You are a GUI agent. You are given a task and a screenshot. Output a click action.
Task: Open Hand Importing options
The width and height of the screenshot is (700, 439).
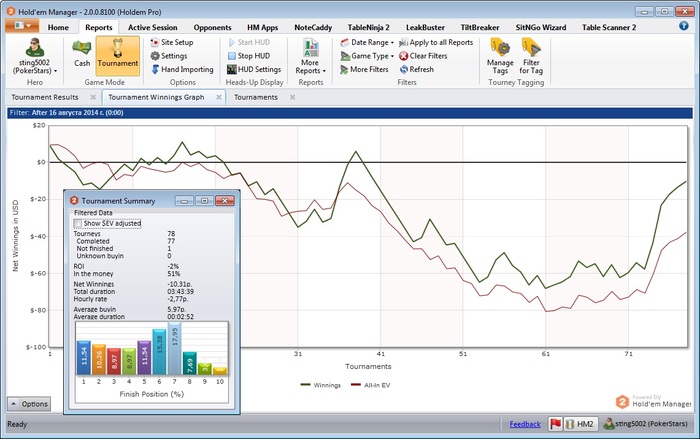pyautogui.click(x=186, y=69)
